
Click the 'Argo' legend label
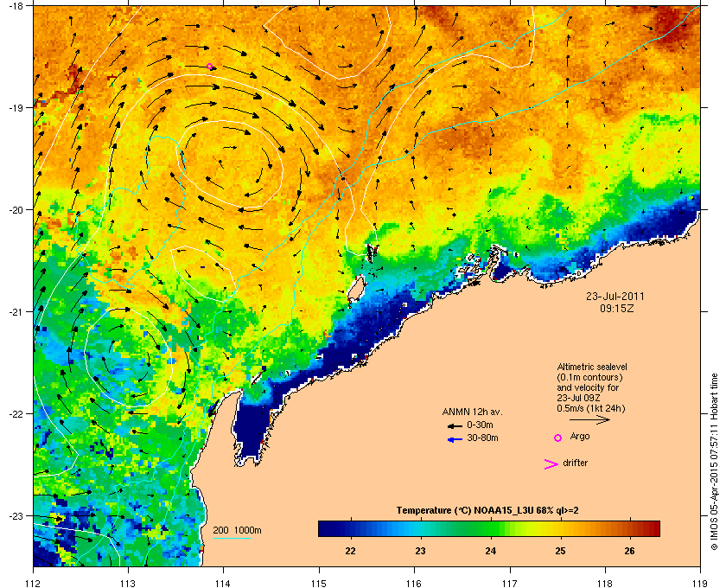point(580,437)
